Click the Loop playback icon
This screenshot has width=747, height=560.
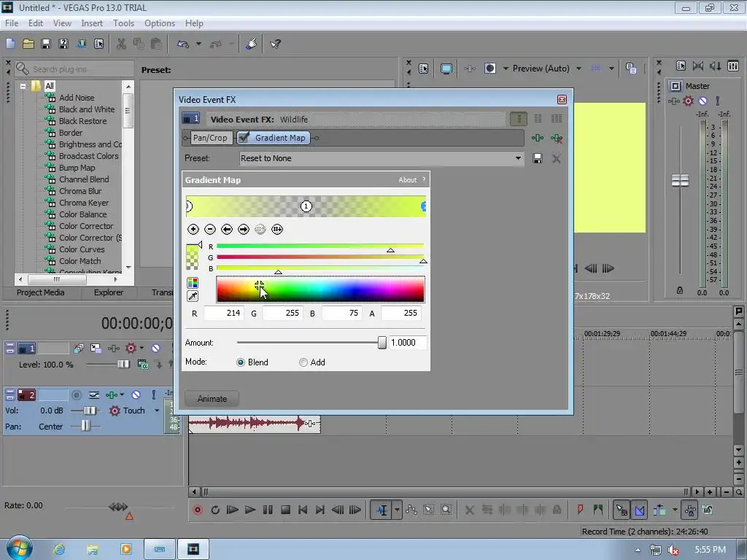215,510
